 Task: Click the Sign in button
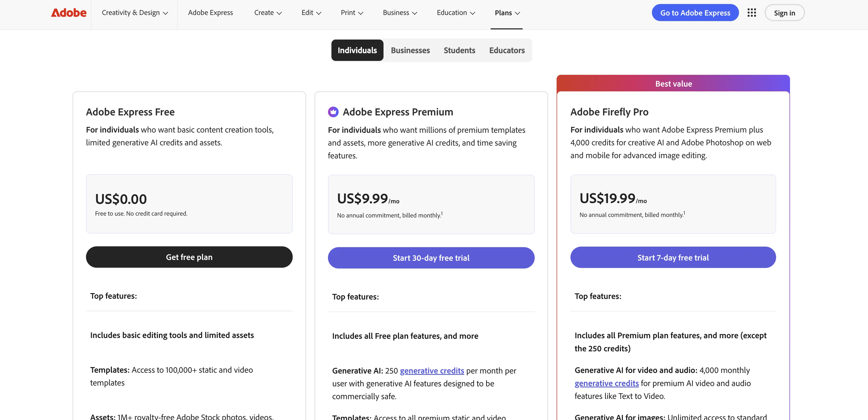[784, 13]
